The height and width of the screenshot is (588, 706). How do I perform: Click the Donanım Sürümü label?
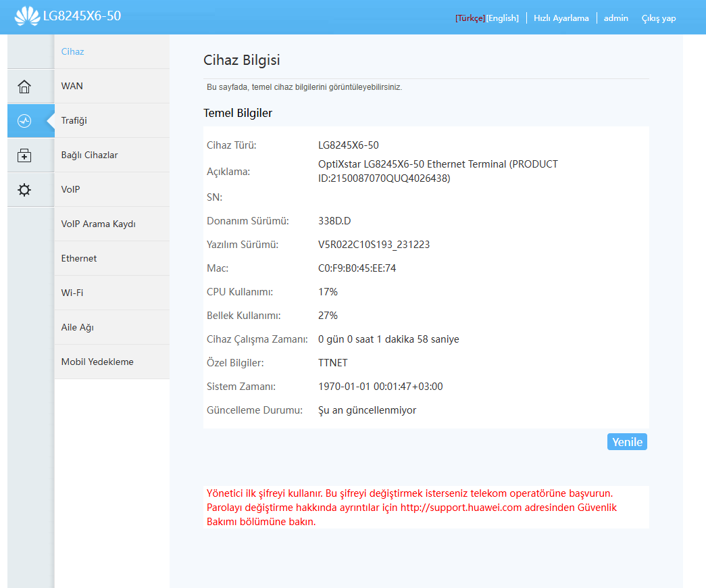click(248, 221)
